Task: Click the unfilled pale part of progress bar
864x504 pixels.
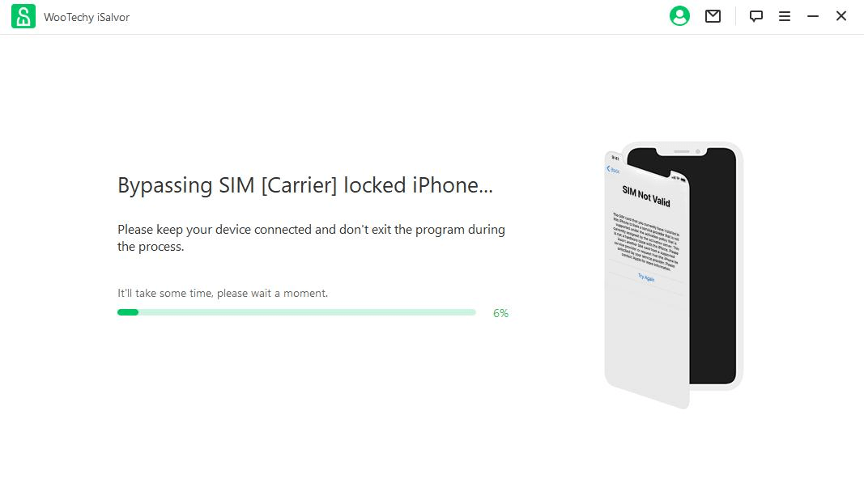Action: [x=308, y=312]
